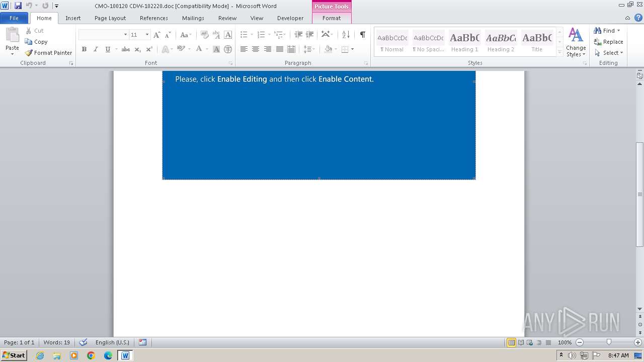Viewport: 644px width, 362px height.
Task: Center the paragraph text
Action: 256,49
